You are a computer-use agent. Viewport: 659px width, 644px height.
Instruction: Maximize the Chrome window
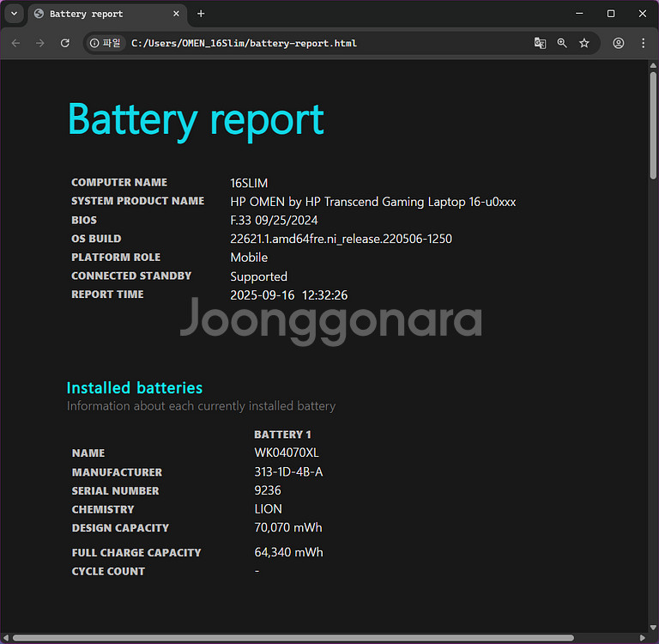click(610, 14)
